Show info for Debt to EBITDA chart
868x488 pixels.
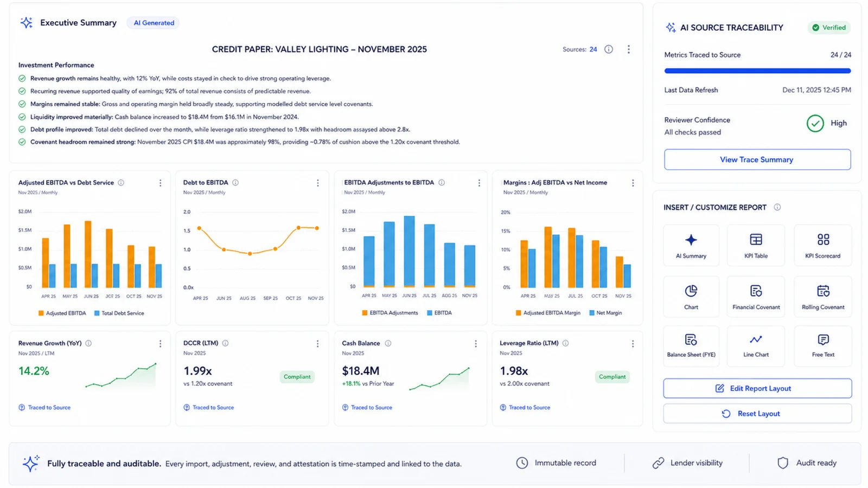[x=235, y=183]
